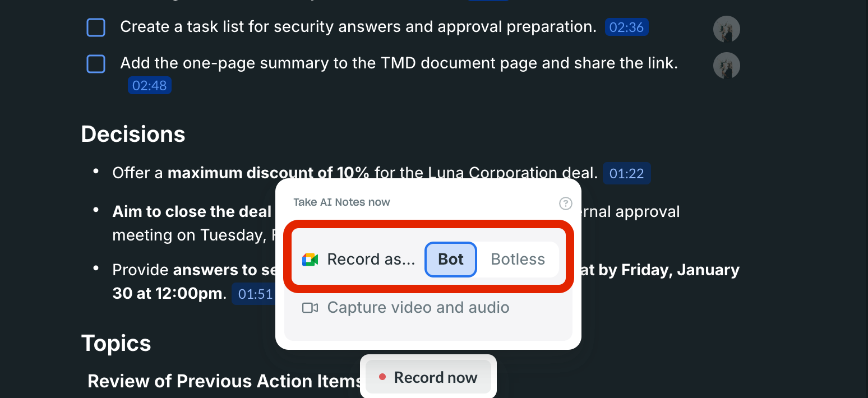Click the Record as... label
This screenshot has height=398, width=868.
coord(371,260)
